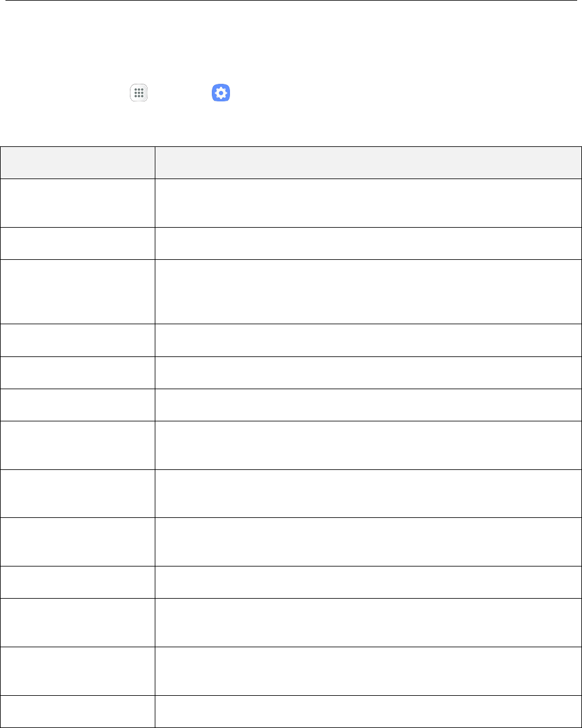Image resolution: width=582 pixels, height=728 pixels.
Task: Select the right cell of the first body row
Action: [368, 203]
